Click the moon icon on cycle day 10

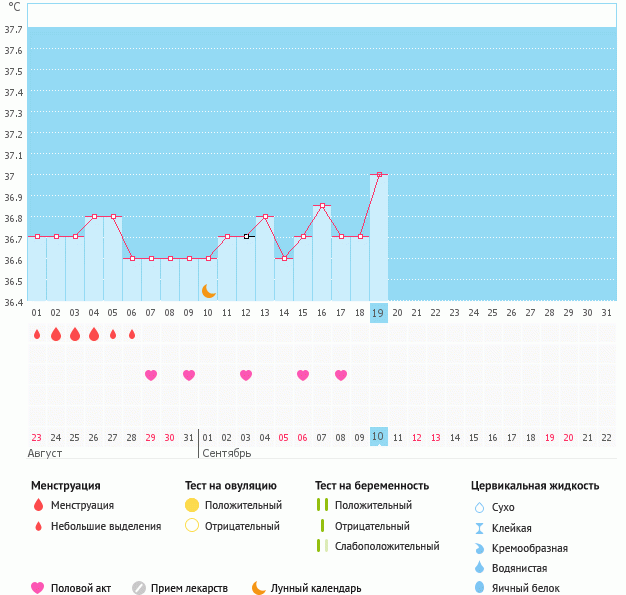[208, 290]
